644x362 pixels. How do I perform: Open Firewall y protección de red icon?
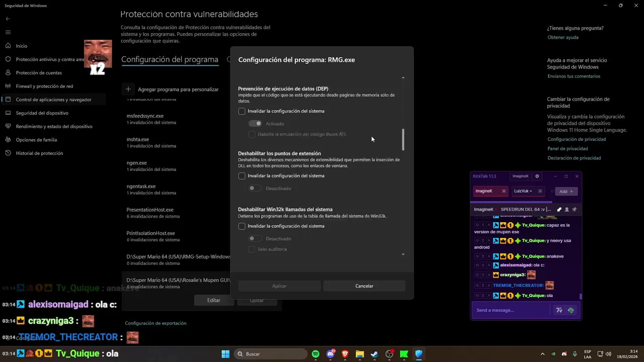point(8,86)
